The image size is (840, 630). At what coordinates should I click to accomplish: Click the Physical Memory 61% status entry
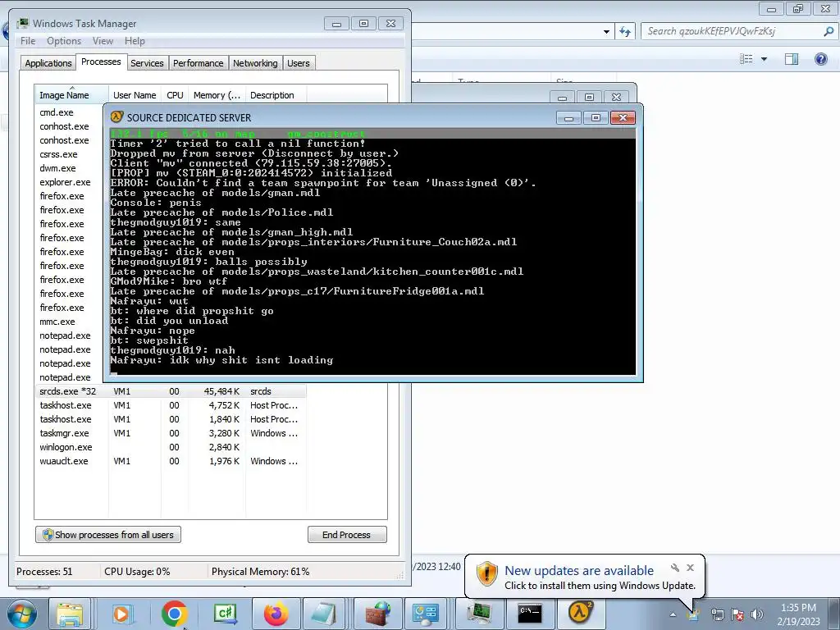pyautogui.click(x=260, y=572)
